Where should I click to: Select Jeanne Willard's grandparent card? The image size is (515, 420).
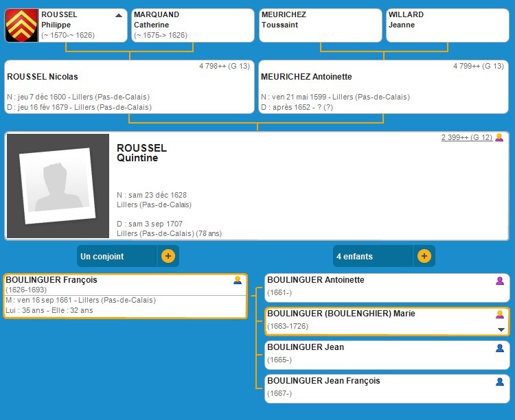pos(447,25)
